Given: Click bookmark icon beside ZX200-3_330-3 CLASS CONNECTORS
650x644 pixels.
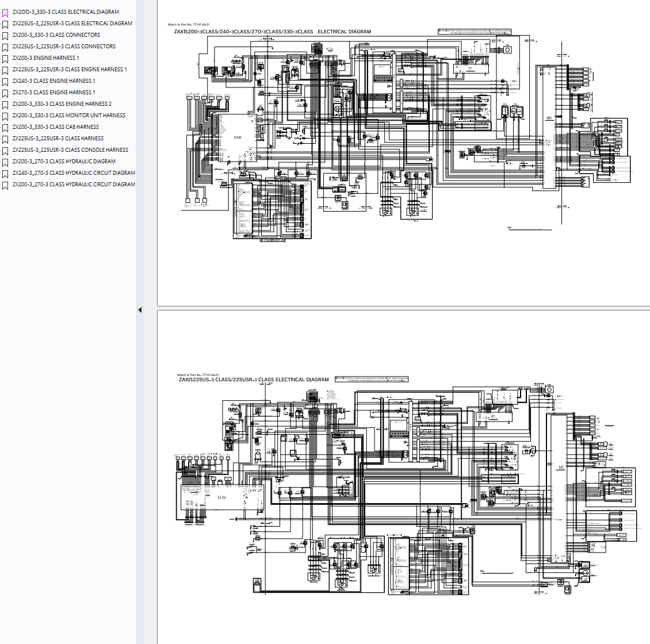Looking at the screenshot, I should click(x=5, y=36).
